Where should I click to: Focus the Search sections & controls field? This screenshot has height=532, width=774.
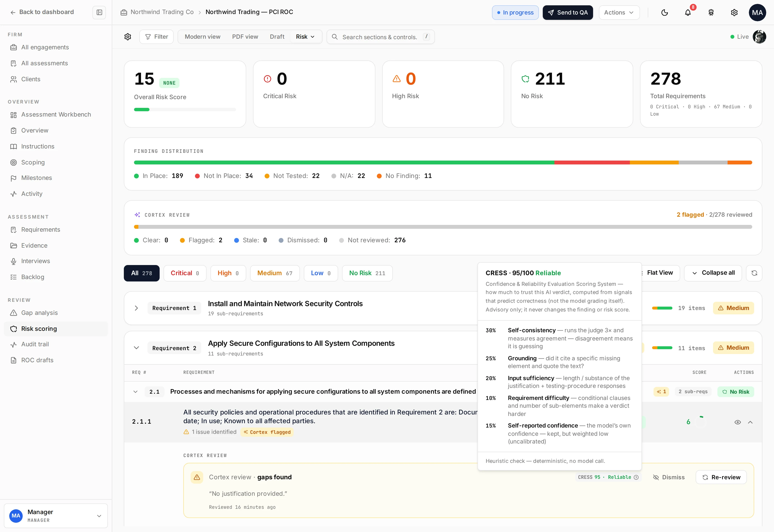pos(381,37)
